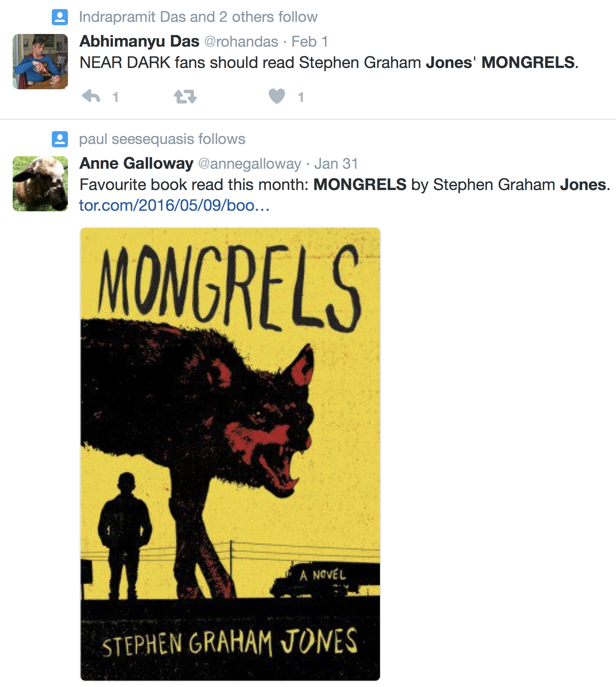The height and width of the screenshot is (687, 616).
Task: Click "paul seesequasis follows" text
Action: coord(162,139)
